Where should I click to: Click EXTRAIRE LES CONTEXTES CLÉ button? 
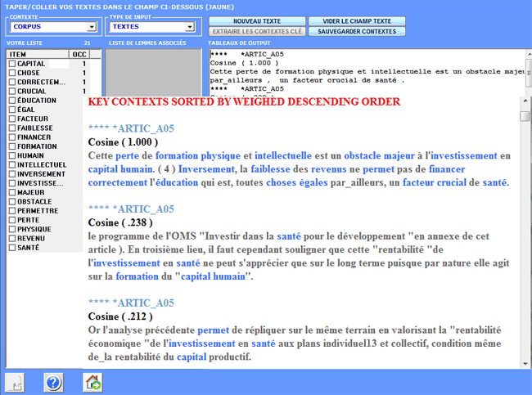click(x=257, y=31)
